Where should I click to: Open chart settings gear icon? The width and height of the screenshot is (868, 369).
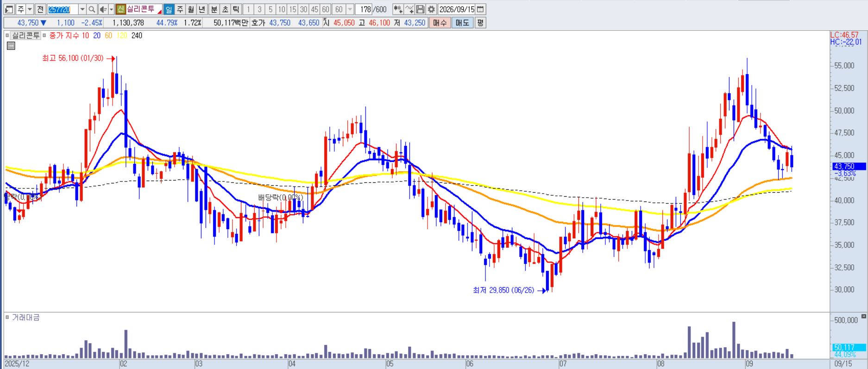[x=431, y=9]
